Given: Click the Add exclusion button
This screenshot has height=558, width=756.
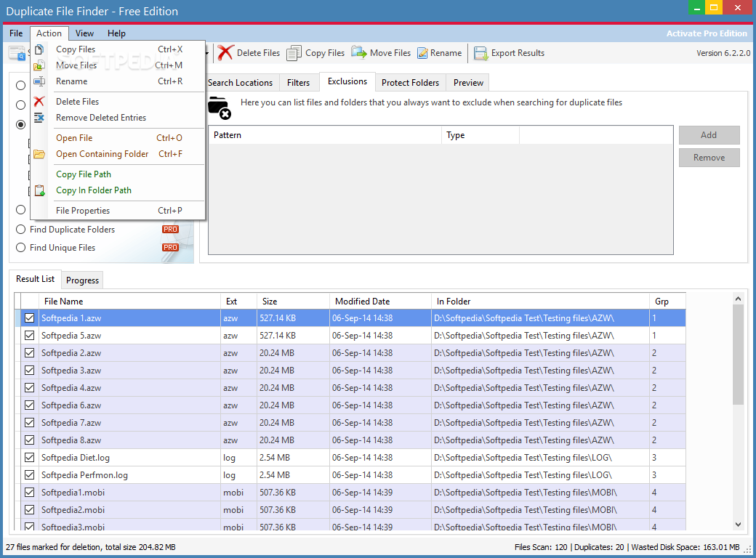Looking at the screenshot, I should click(709, 135).
